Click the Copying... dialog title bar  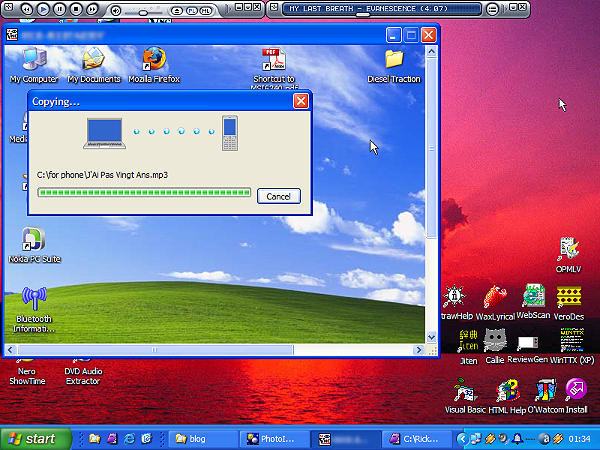(x=170, y=101)
